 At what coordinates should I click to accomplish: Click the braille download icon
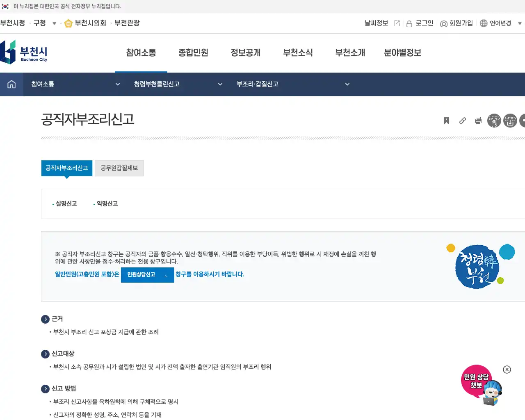(510, 121)
